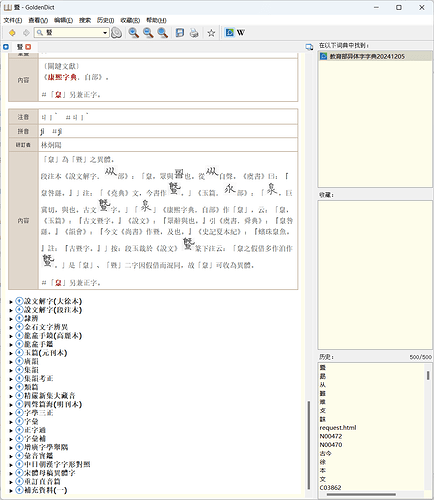The height and width of the screenshot is (500, 434).
Task: Expand the 玉篇(元刊本) tree entry
Action: [x=11, y=353]
